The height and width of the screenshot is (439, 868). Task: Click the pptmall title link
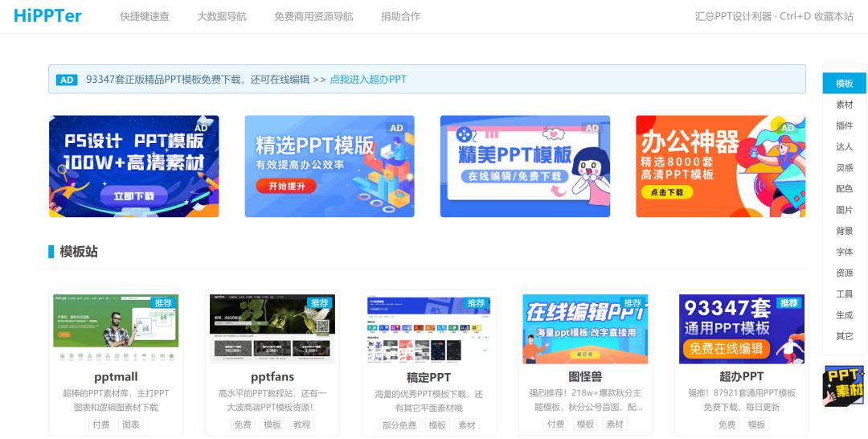coord(116,377)
